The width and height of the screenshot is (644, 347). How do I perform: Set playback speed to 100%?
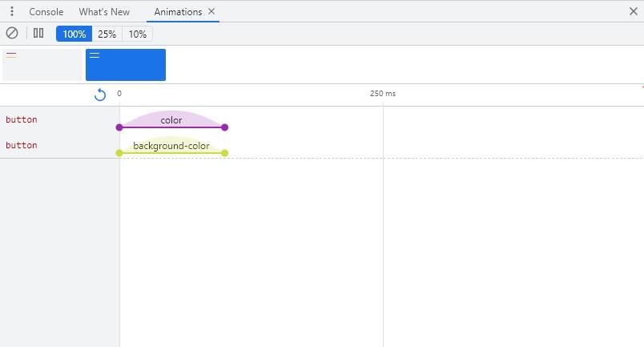(74, 34)
